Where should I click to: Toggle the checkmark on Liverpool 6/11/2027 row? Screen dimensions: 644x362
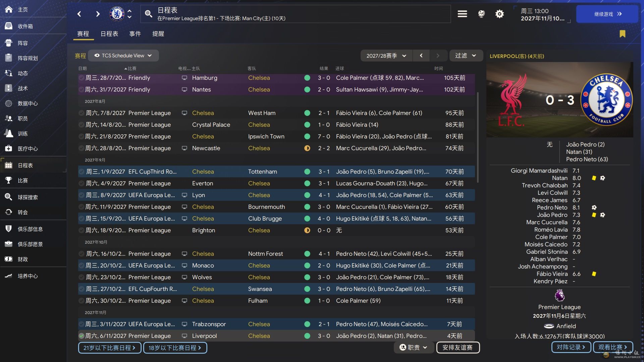point(81,336)
